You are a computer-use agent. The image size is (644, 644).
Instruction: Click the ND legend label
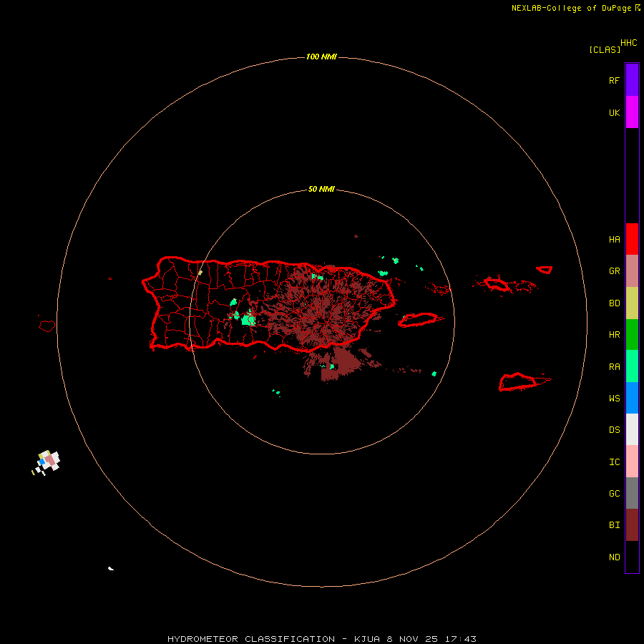(x=614, y=557)
